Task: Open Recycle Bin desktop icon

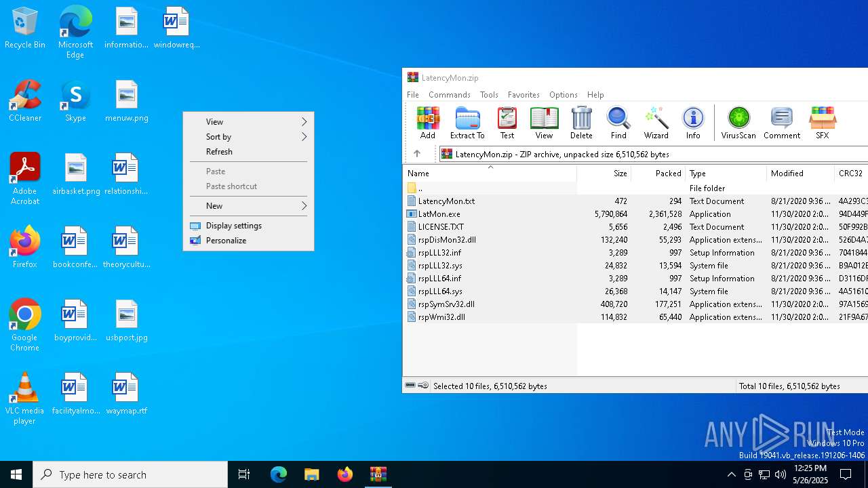Action: point(25,28)
